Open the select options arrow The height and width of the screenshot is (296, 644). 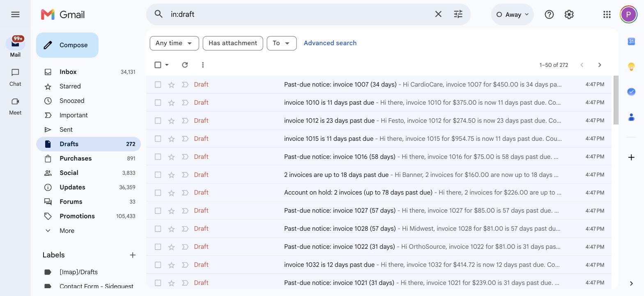(167, 65)
